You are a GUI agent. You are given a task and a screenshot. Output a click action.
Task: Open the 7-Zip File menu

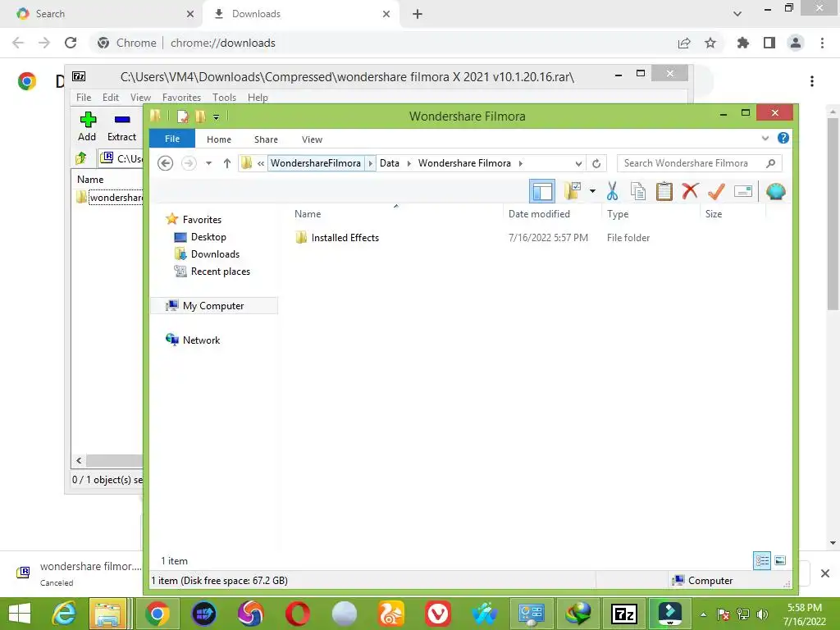[84, 97]
